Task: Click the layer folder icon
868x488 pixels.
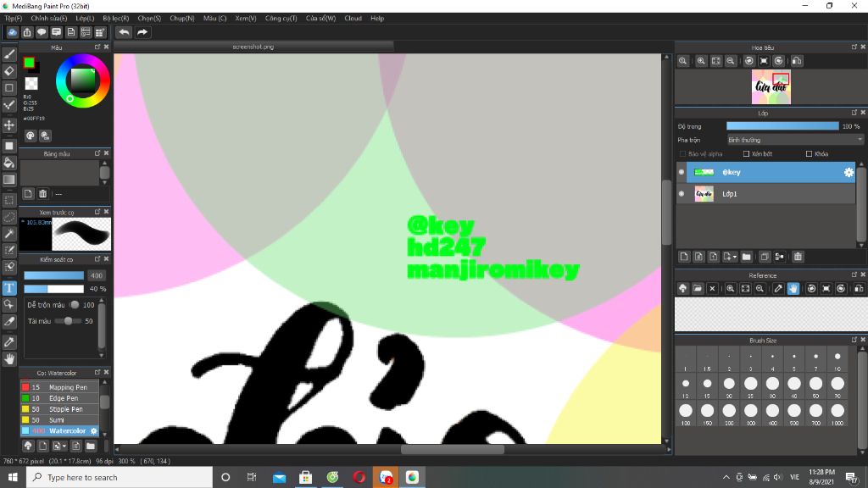Action: click(746, 257)
